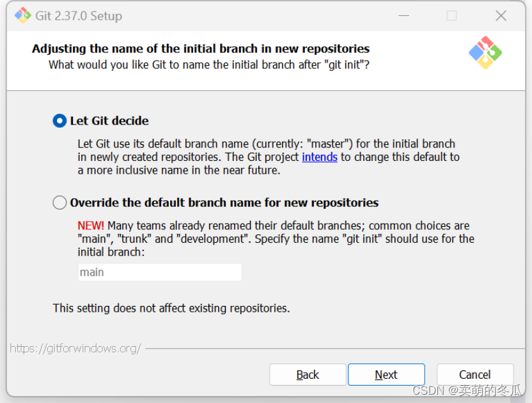Click the 'Git 2.37.0 Setup' window title
532x403 pixels.
click(x=79, y=16)
